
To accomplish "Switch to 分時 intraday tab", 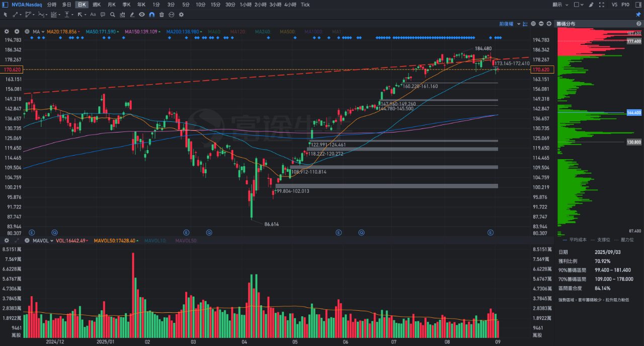I will 52,5.
